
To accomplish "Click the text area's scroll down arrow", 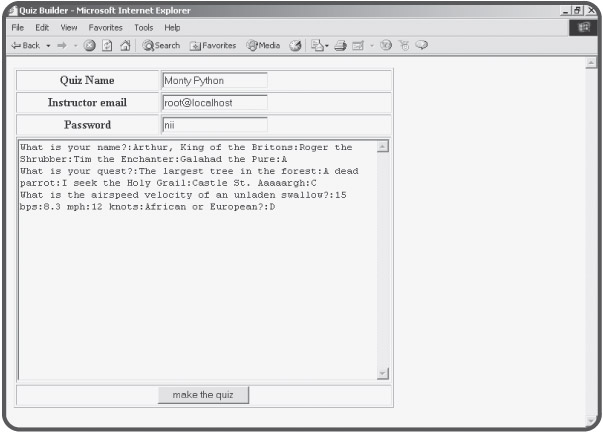I will 382,373.
